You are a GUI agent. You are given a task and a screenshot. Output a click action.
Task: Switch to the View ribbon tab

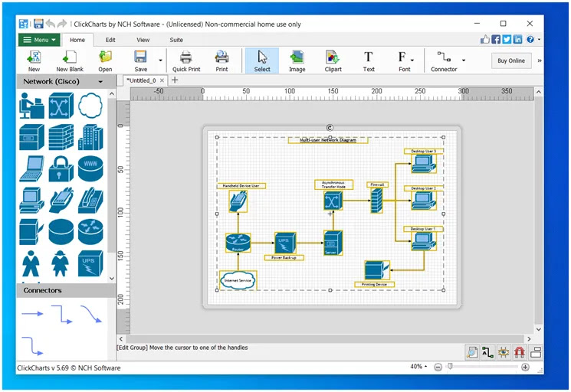[143, 40]
